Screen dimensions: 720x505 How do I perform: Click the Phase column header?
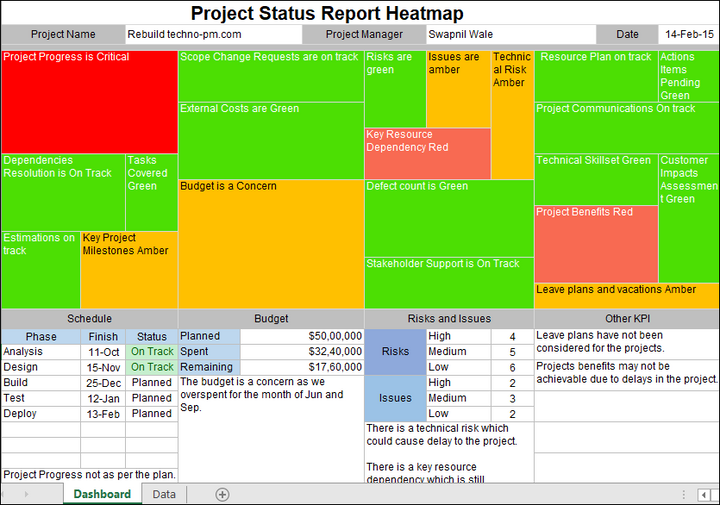tap(41, 337)
